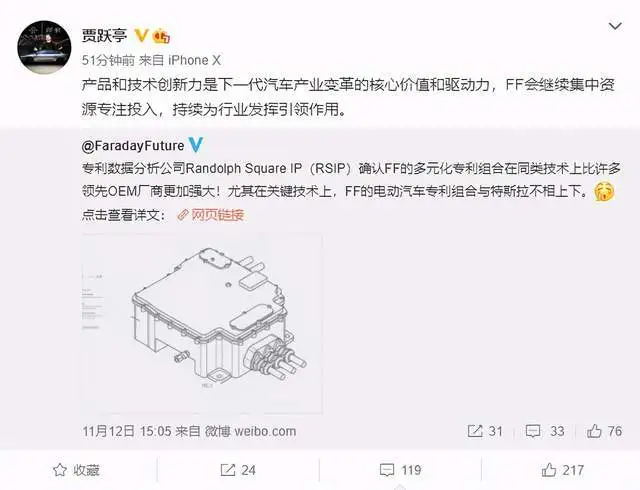640x490 pixels.
Task: Click the orange member badge icon
Action: pos(162,37)
